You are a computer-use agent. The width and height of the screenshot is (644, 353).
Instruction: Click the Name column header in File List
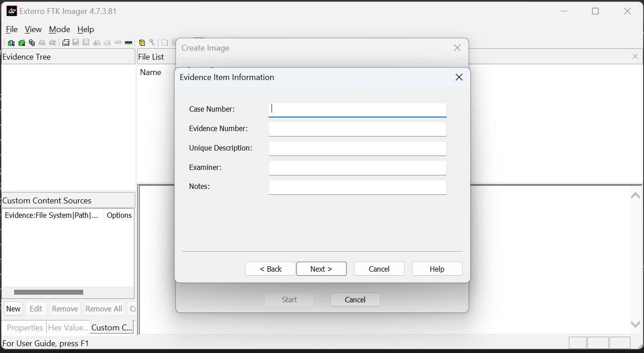151,72
